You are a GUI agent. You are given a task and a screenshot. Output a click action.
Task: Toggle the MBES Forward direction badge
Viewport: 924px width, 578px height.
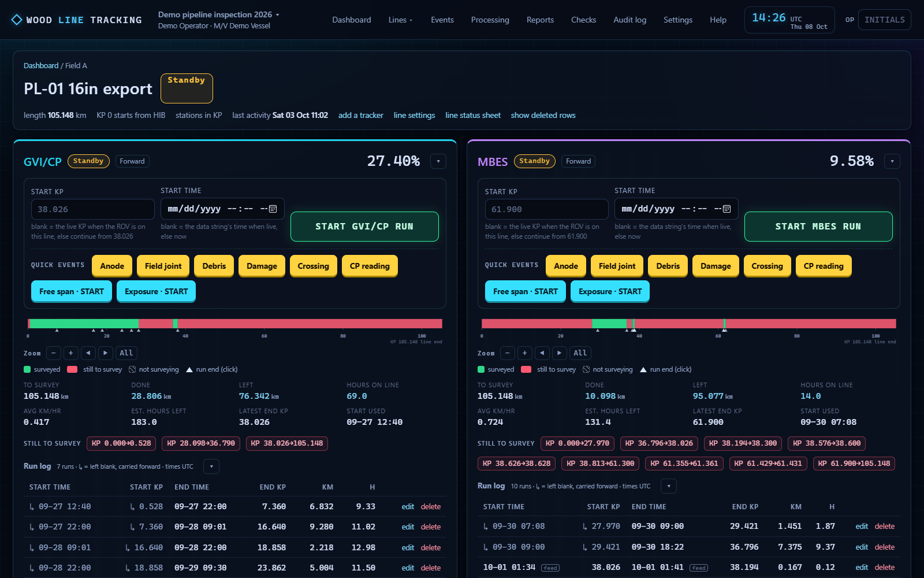(x=578, y=161)
